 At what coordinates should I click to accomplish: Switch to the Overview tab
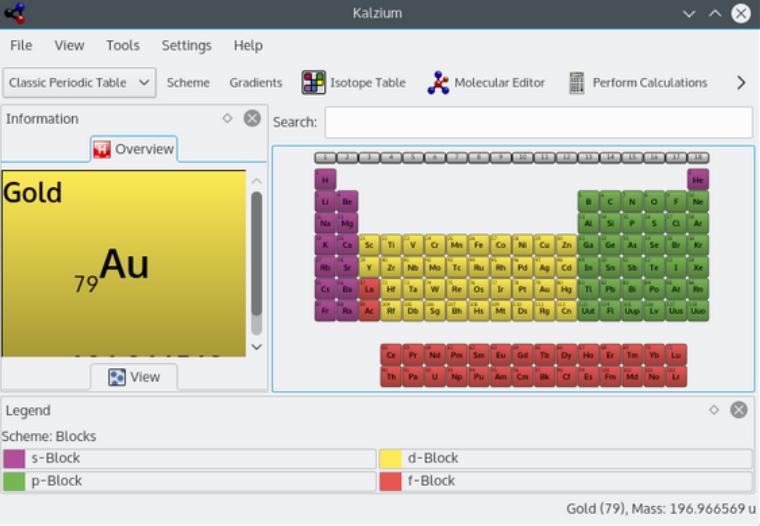click(134, 149)
